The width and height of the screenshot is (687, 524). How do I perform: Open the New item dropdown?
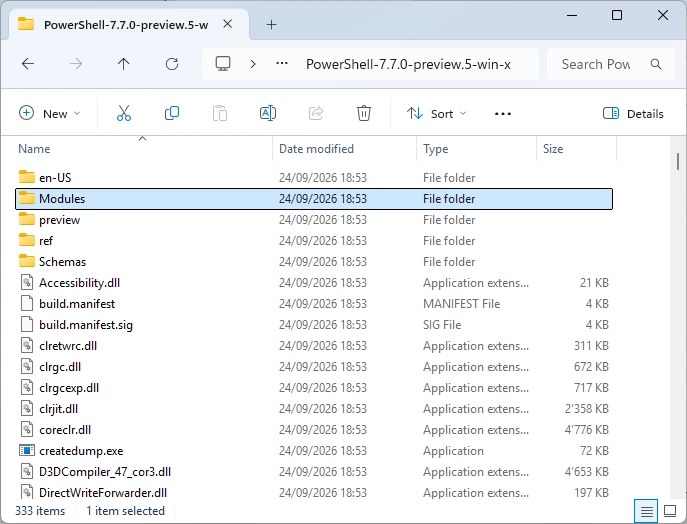[x=50, y=113]
